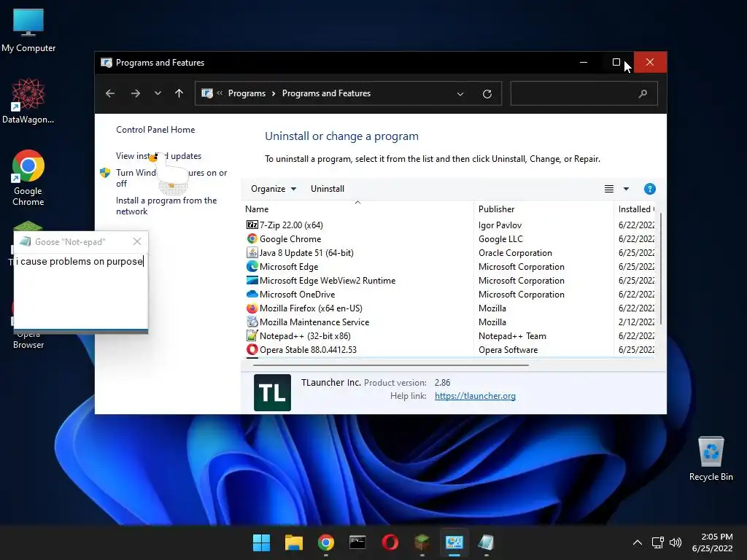Click the horizontal scrollbar under program list

391,365
